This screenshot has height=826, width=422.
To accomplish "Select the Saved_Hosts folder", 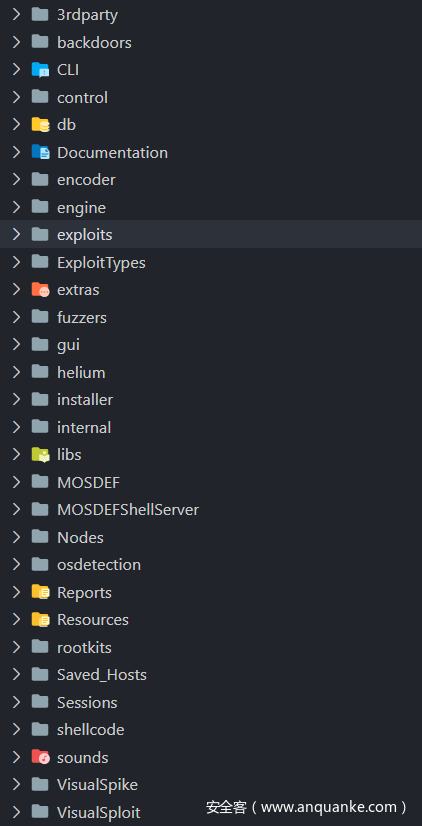I will tap(211, 674).
